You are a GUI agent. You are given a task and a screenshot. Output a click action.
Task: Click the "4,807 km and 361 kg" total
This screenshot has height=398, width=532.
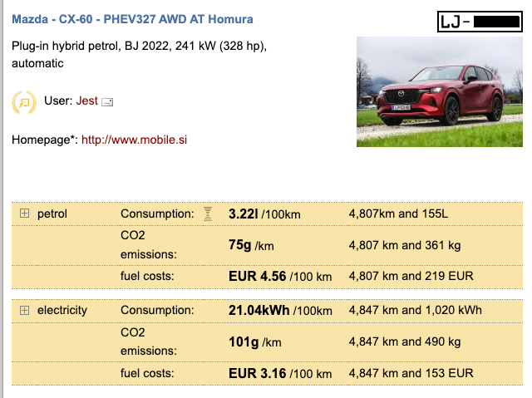[x=405, y=245]
